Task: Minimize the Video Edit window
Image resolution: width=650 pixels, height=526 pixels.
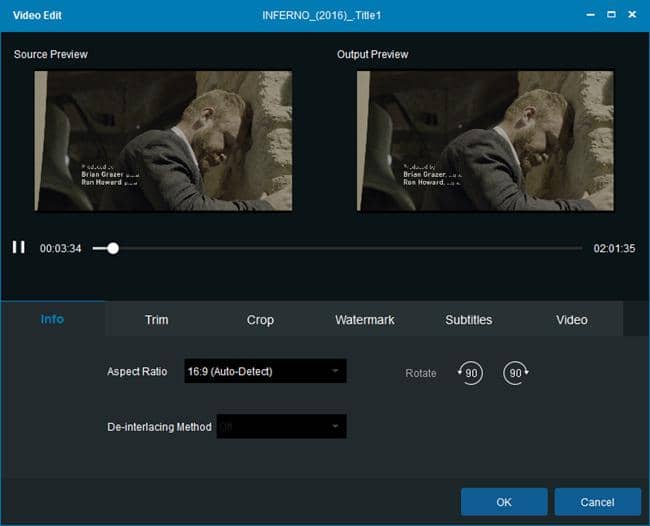Action: point(591,15)
